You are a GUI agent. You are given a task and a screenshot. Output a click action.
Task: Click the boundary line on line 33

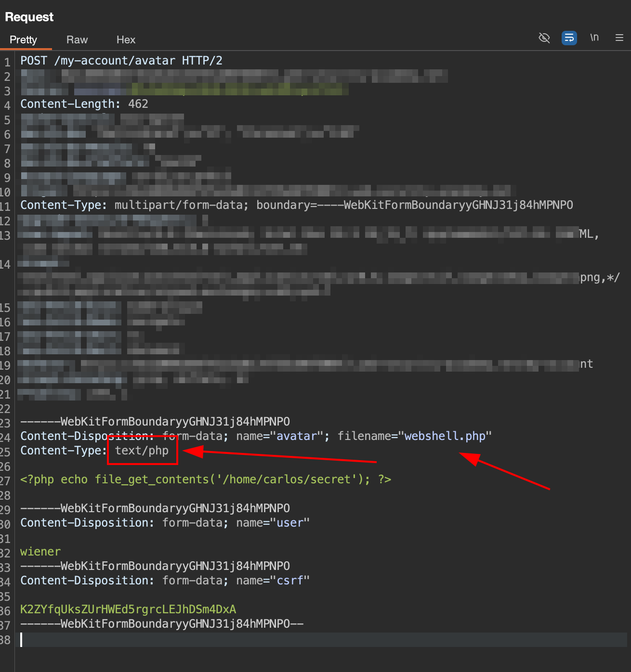point(155,566)
